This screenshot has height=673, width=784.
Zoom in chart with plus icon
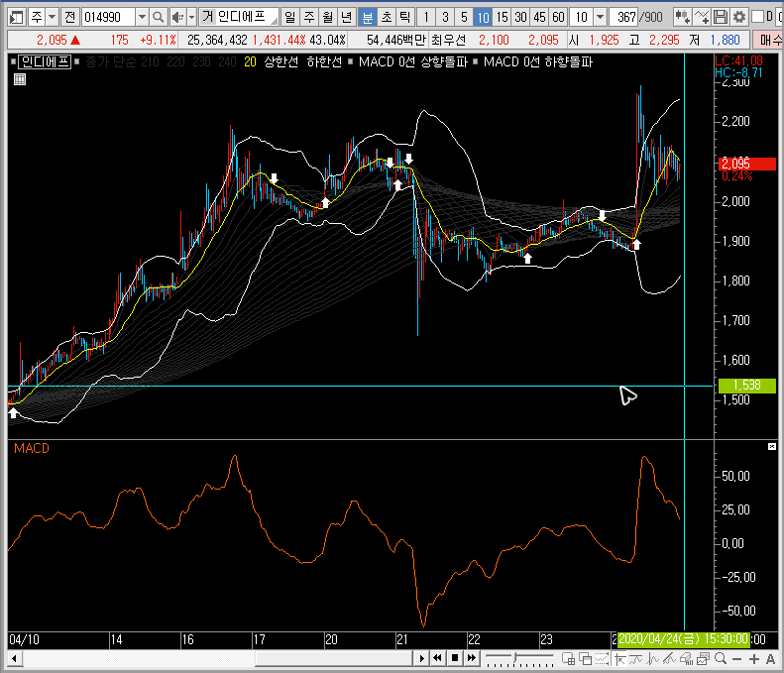[x=754, y=659]
